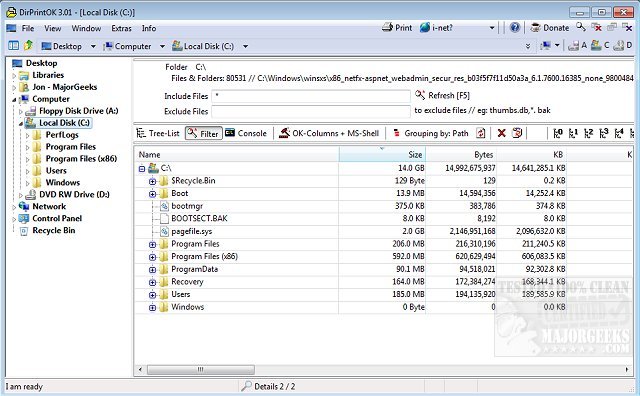Open the i-net? globe item

(437, 28)
